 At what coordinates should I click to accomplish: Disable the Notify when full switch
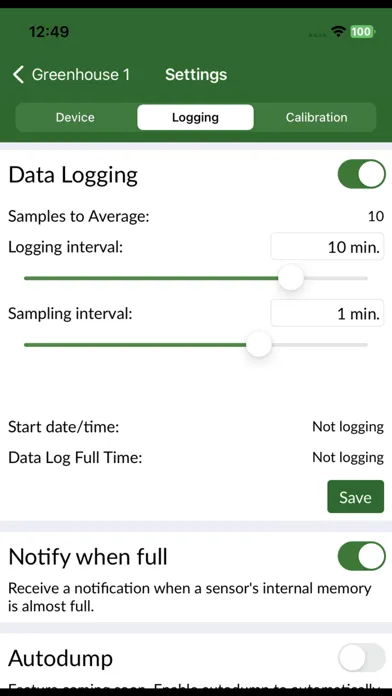click(361, 556)
